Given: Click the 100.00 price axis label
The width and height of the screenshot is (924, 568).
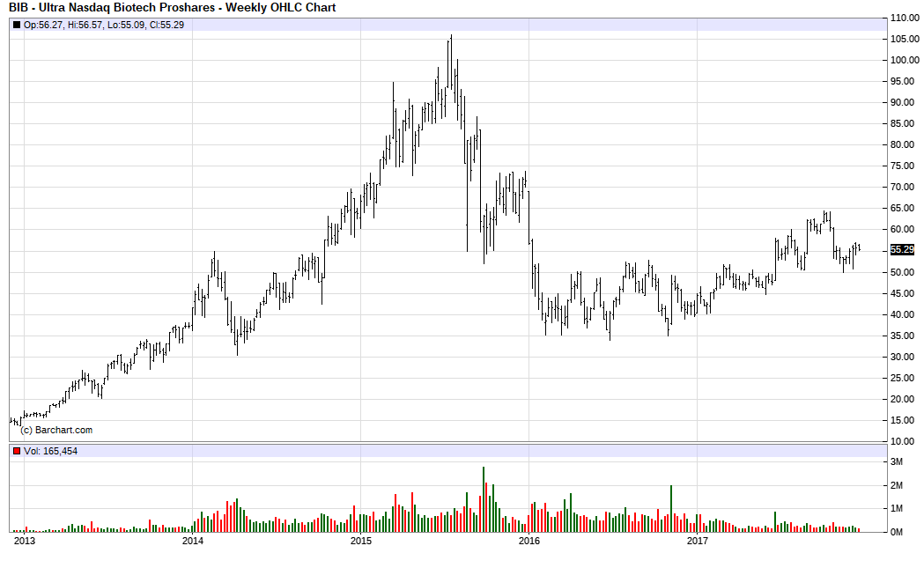Looking at the screenshot, I should (x=905, y=60).
